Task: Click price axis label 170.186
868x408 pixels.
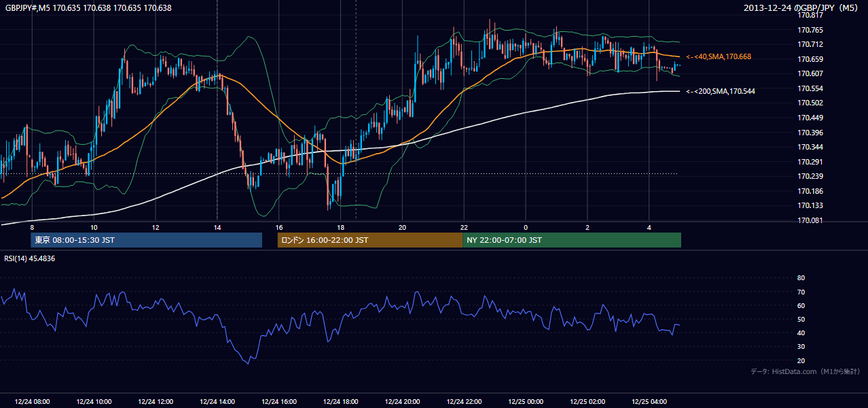Action: click(810, 191)
